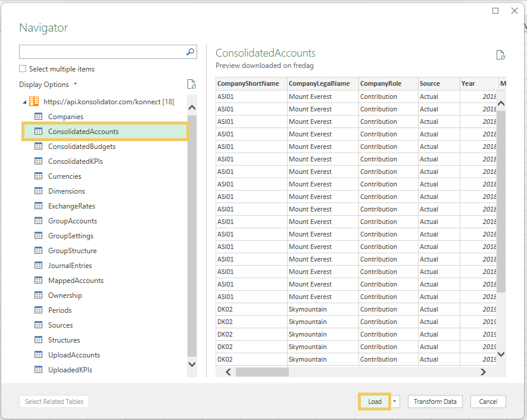527x420 pixels.
Task: Click the JournalEntries table icon
Action: (38, 265)
